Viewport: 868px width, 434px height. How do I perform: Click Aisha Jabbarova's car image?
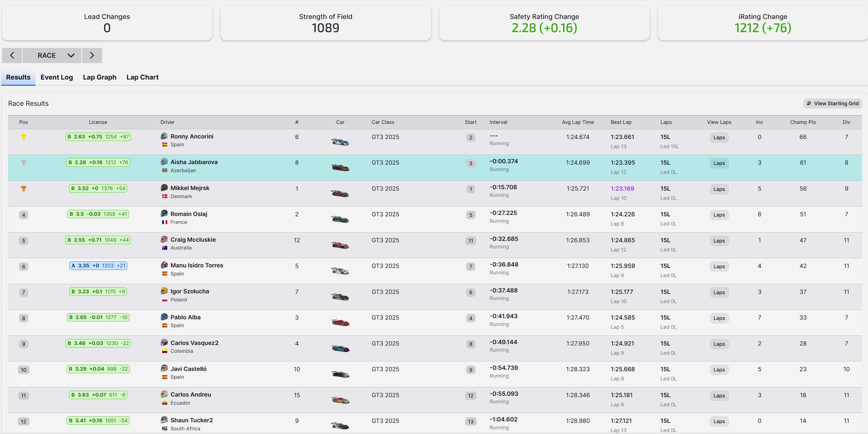click(x=340, y=167)
